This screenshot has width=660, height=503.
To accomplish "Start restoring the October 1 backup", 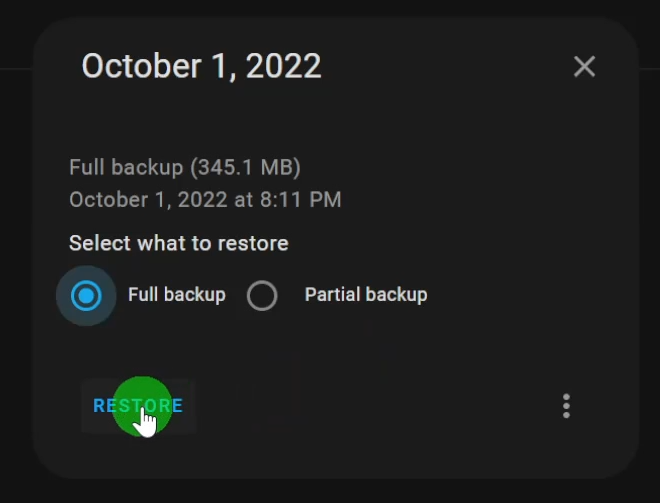I will click(138, 406).
